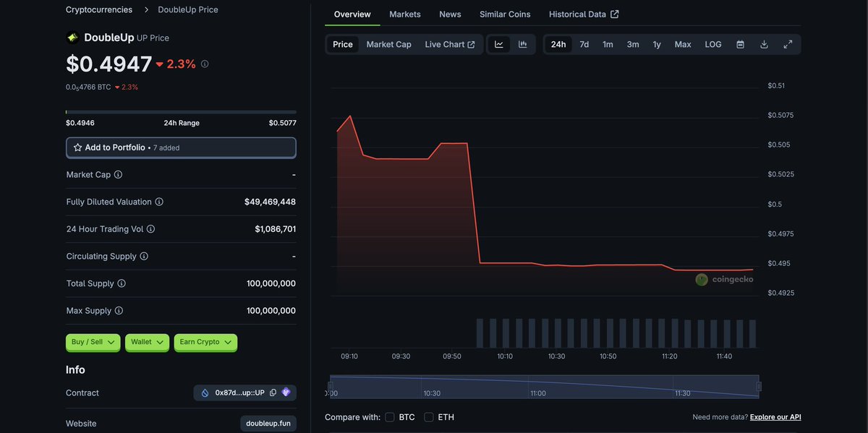868x433 pixels.
Task: Enable the BTC comparison checkbox
Action: 389,417
